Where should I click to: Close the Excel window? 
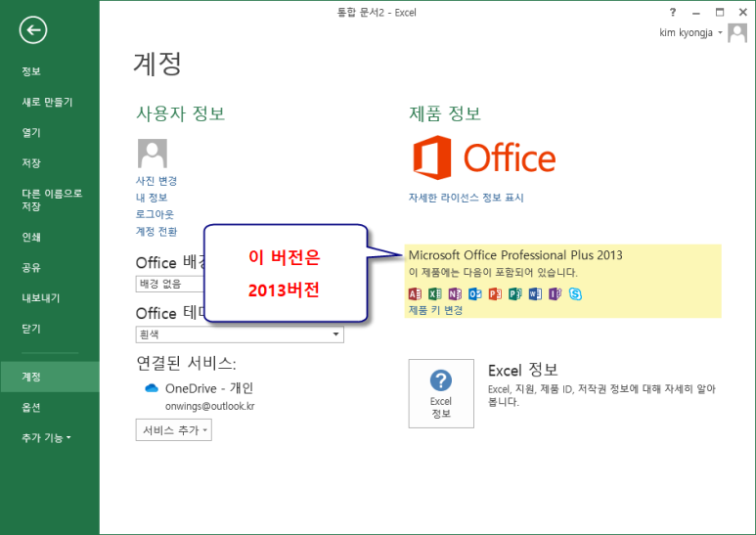click(x=743, y=12)
